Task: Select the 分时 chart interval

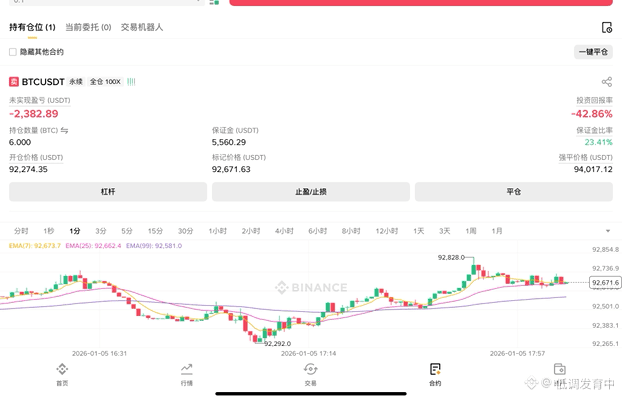Action: click(x=21, y=231)
